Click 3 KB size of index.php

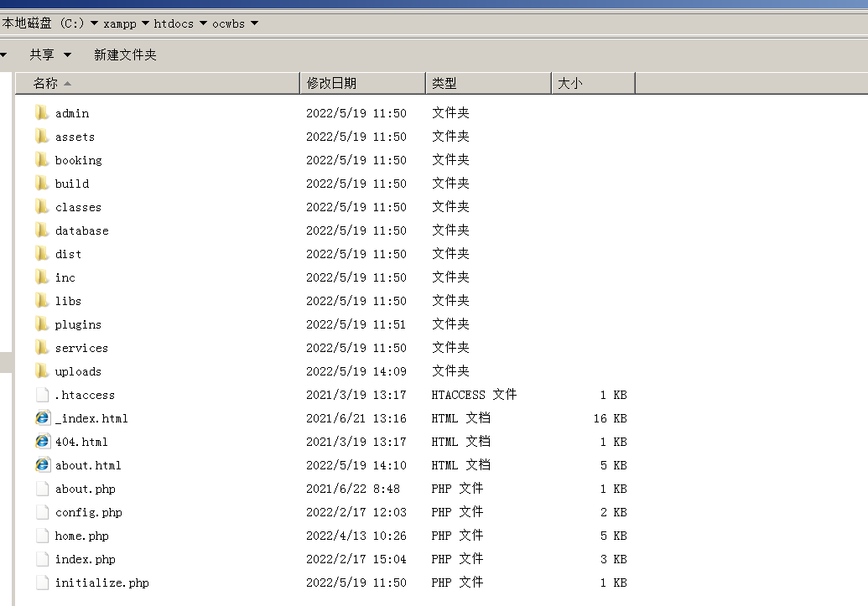point(613,559)
